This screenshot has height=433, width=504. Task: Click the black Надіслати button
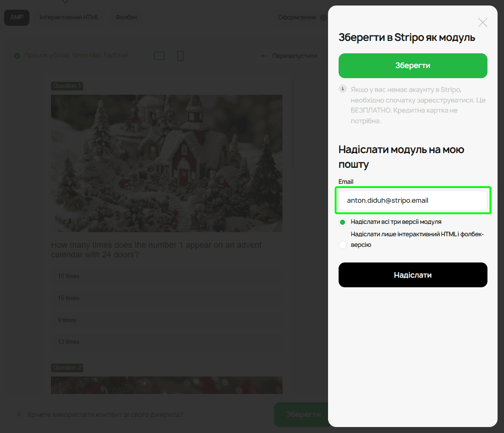click(x=413, y=275)
